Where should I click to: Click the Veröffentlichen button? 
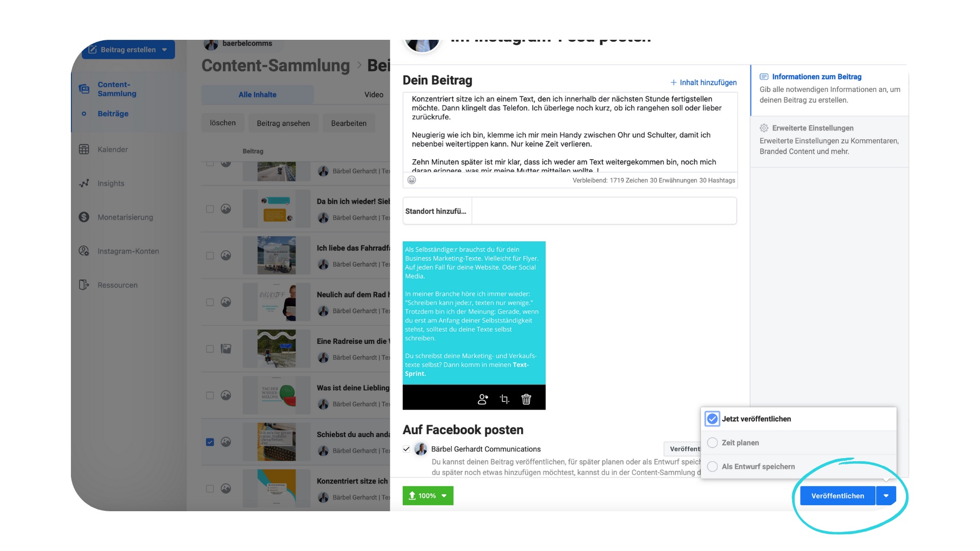(837, 495)
